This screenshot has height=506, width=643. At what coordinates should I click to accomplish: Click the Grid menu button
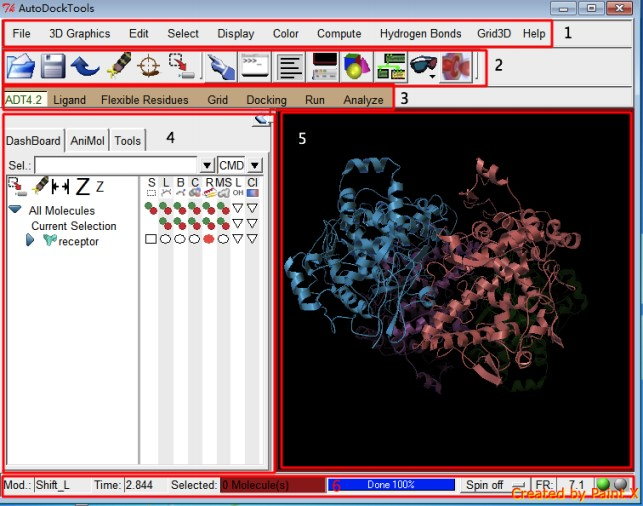tap(217, 100)
